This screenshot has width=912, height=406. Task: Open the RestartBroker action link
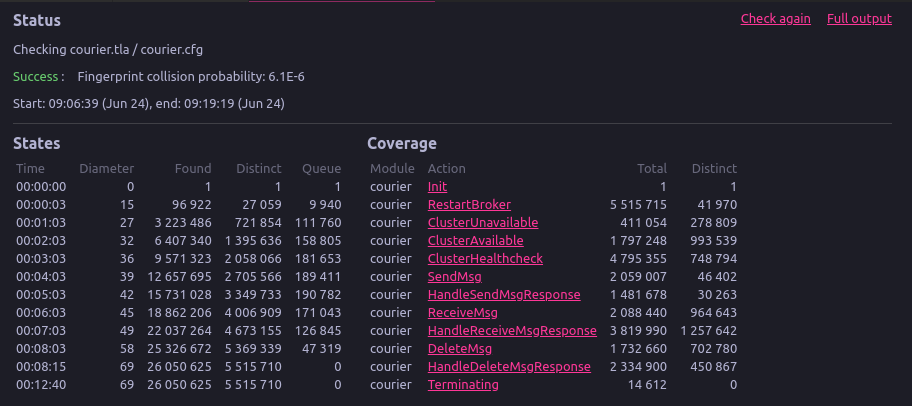tap(469, 205)
